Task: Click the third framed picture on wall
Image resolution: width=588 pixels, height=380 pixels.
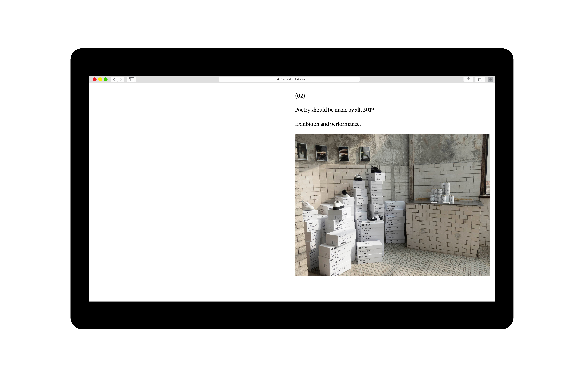Action: pos(343,154)
